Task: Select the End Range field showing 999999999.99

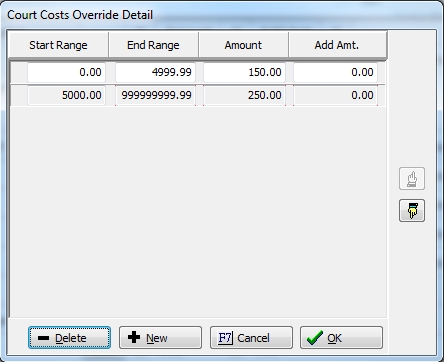Action: tap(155, 95)
